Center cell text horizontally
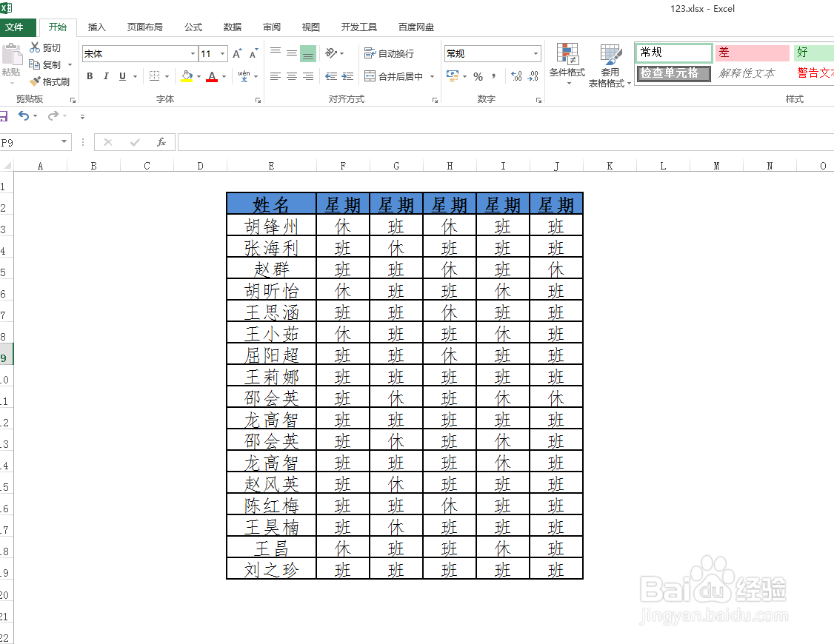The height and width of the screenshot is (644, 834). [x=292, y=76]
